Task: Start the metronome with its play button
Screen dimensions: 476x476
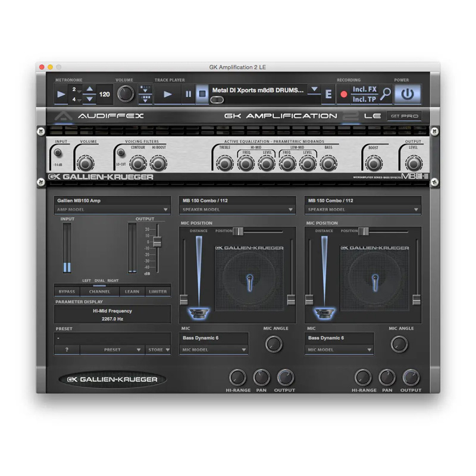Action: click(61, 94)
